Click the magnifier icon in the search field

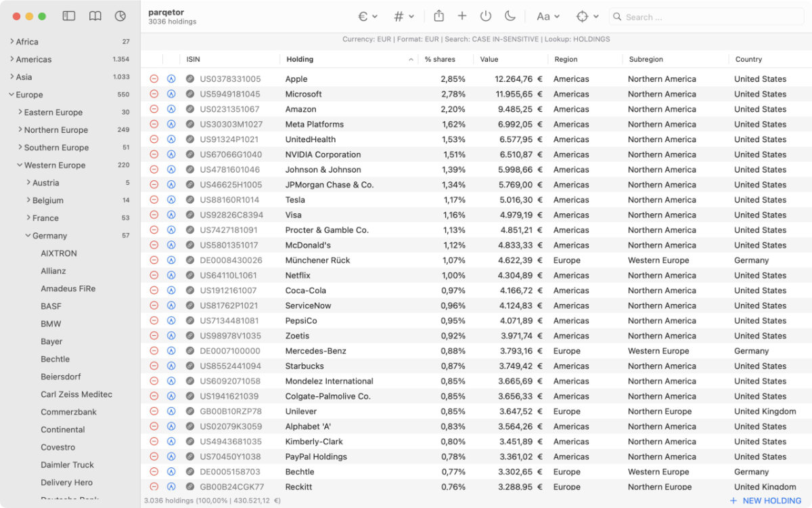click(x=616, y=17)
